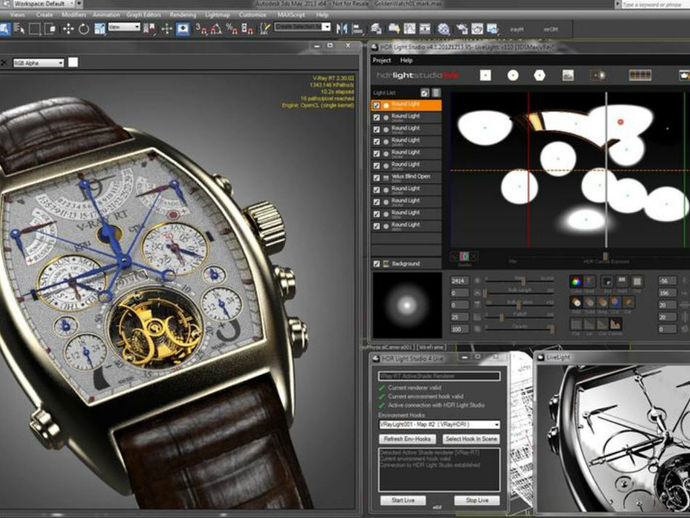Click the Select Hook In Scene button
Image resolution: width=690 pixels, height=518 pixels.
coord(471,439)
